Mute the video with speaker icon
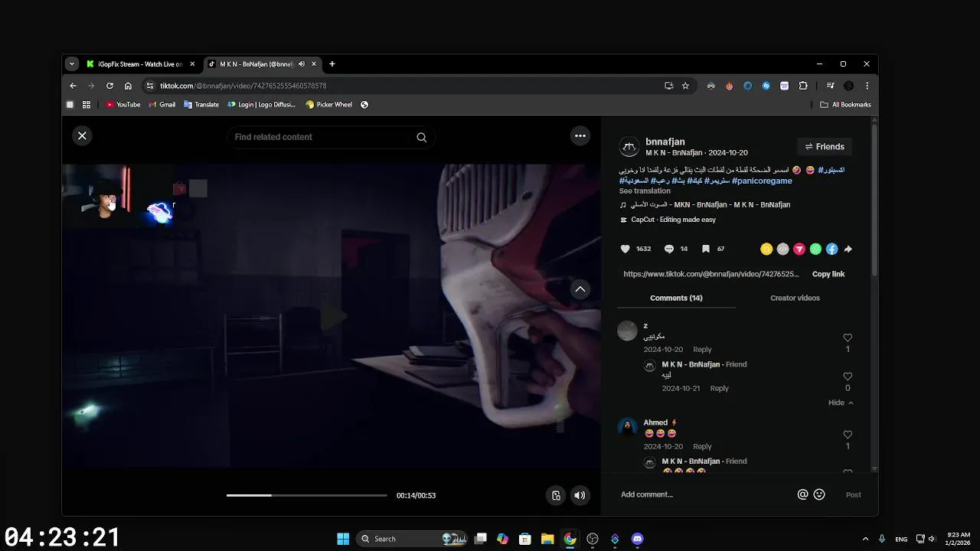Image resolution: width=980 pixels, height=551 pixels. coord(580,495)
